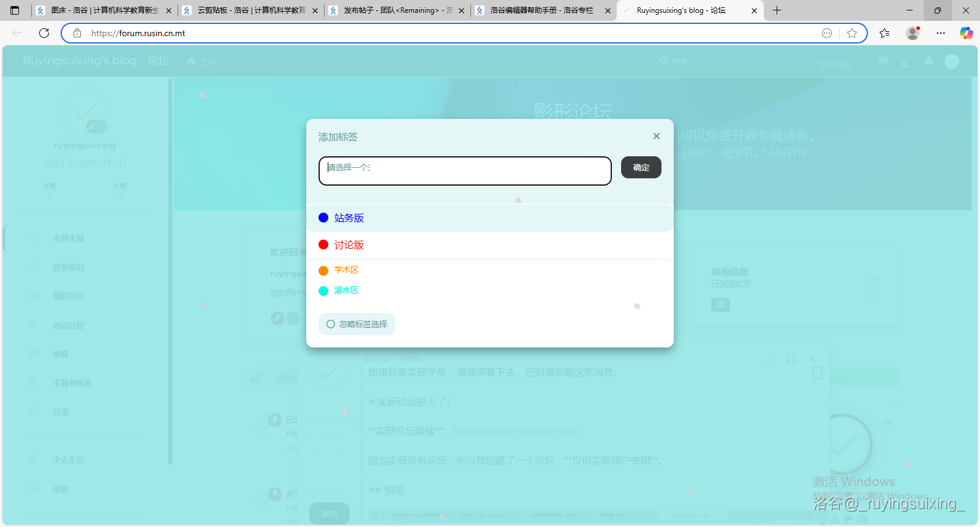Open the tab actions menu
The width and height of the screenshot is (980, 527).
[15, 10]
